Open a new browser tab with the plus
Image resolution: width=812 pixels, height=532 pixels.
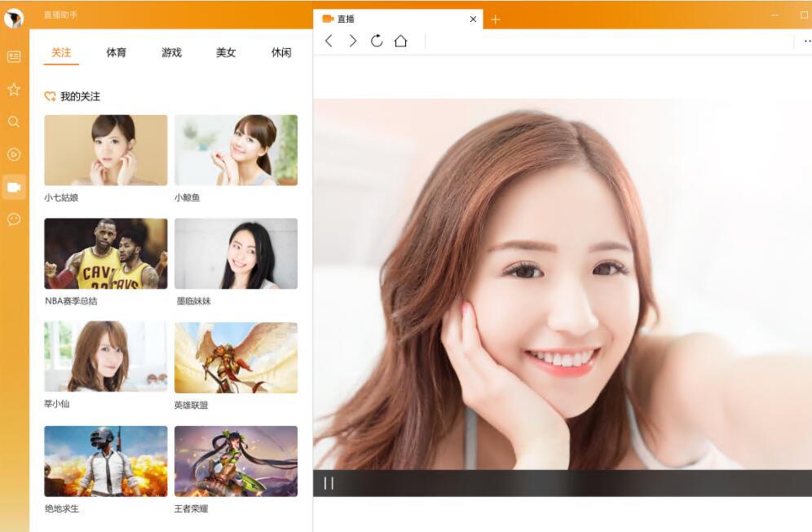[496, 19]
